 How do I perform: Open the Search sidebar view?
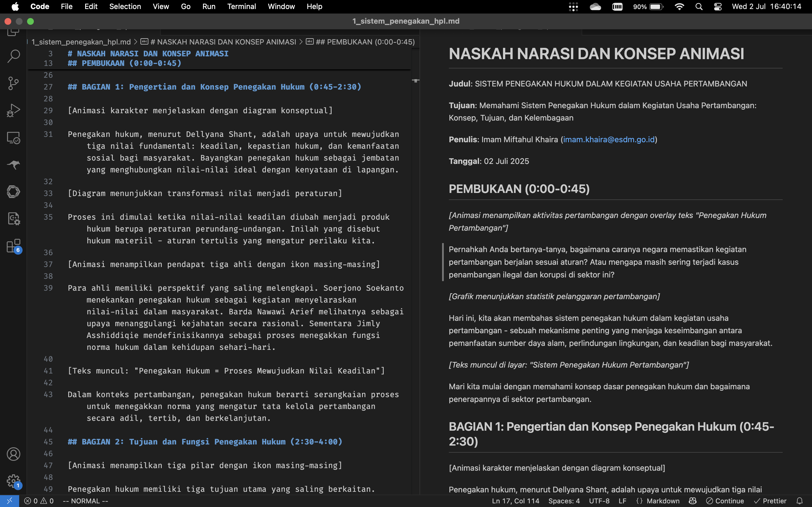pyautogui.click(x=14, y=56)
